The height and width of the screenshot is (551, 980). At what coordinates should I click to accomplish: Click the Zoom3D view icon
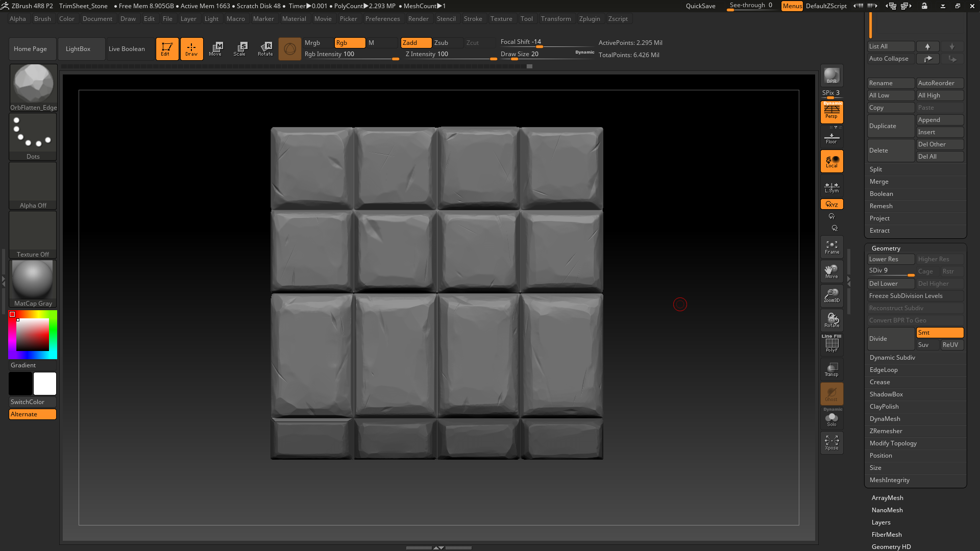831,296
